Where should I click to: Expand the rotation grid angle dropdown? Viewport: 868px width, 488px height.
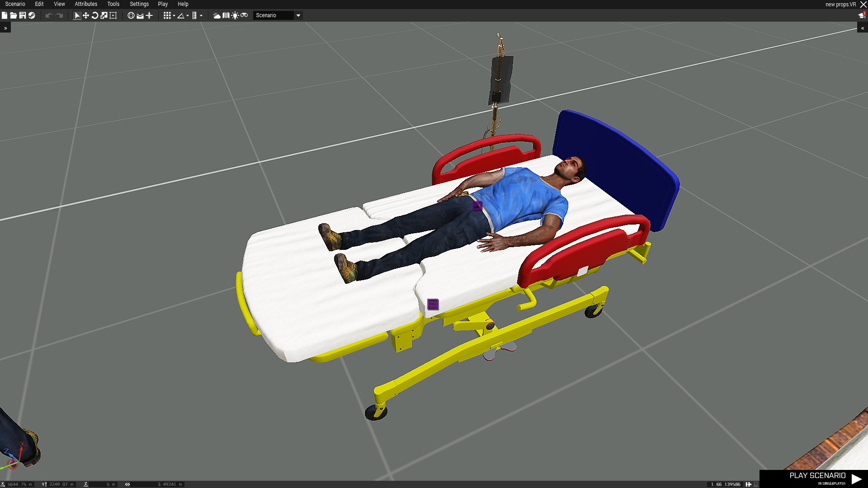pos(188,16)
